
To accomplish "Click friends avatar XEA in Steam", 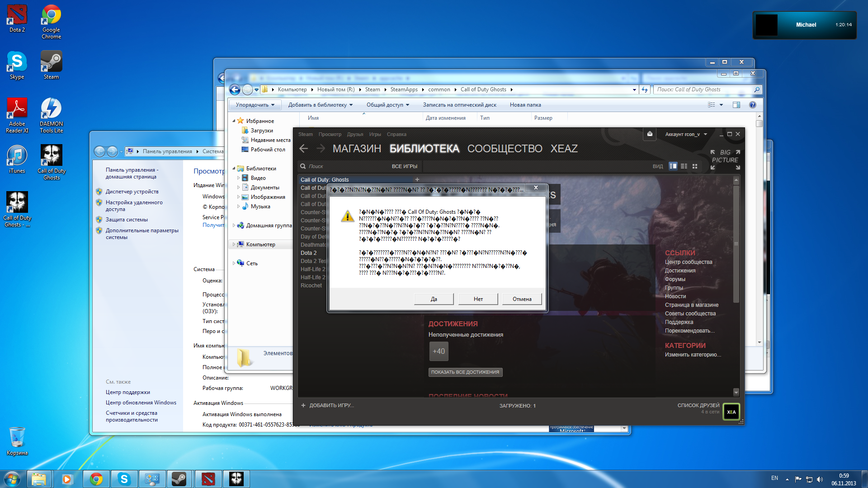I will click(x=731, y=412).
